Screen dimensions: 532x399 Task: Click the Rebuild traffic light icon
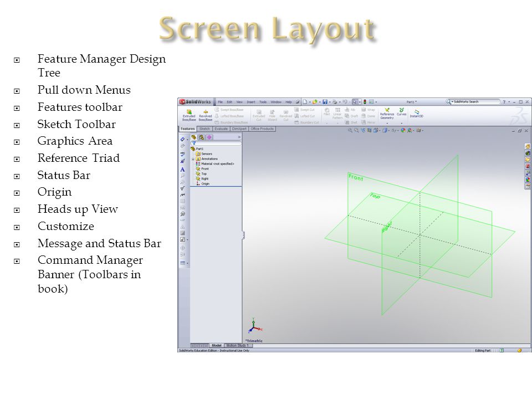tap(365, 102)
